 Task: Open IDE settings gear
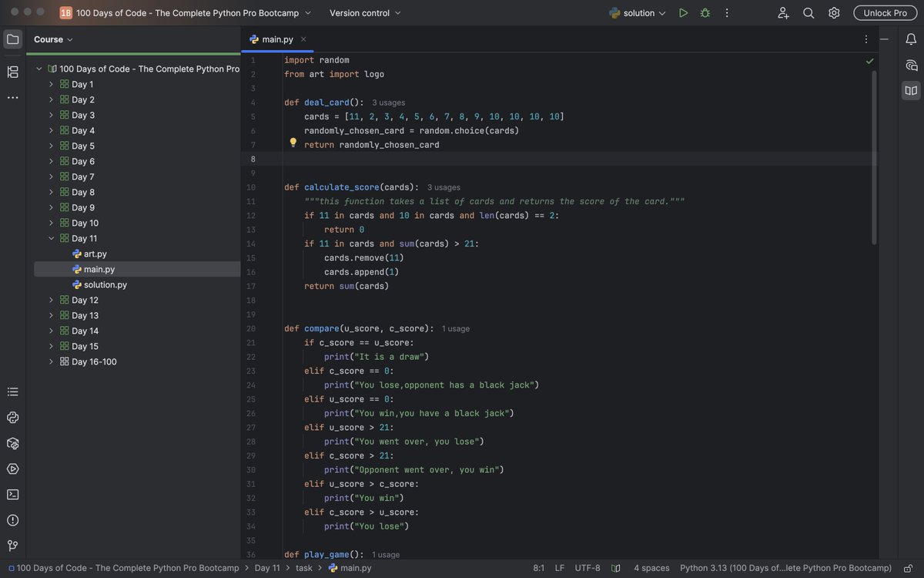834,13
